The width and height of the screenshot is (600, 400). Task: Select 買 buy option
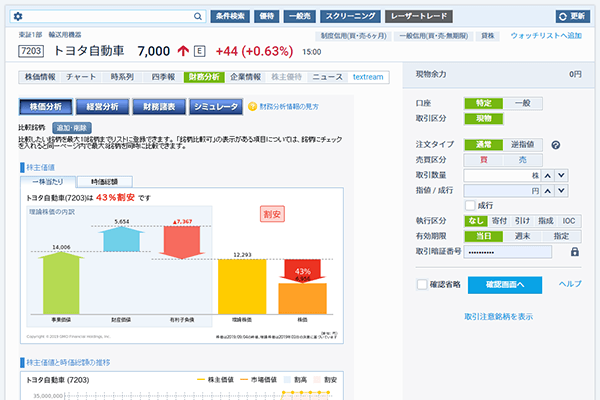pos(484,160)
